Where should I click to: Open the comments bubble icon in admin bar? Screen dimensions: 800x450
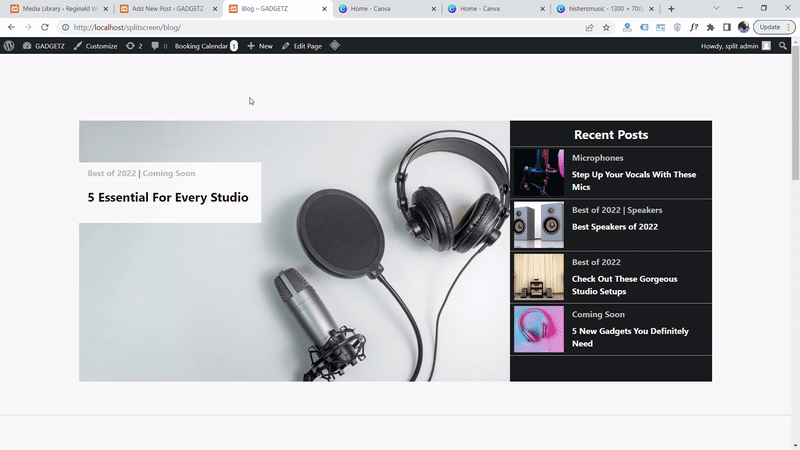[x=159, y=46]
